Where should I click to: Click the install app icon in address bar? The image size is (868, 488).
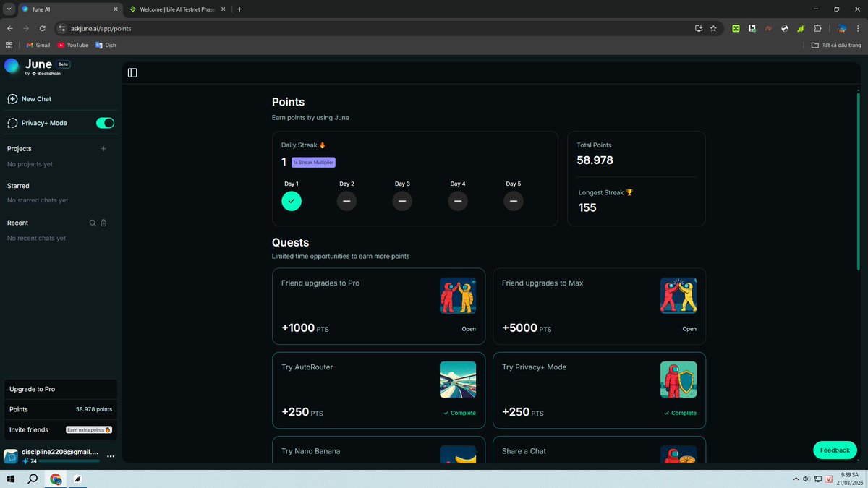(699, 28)
